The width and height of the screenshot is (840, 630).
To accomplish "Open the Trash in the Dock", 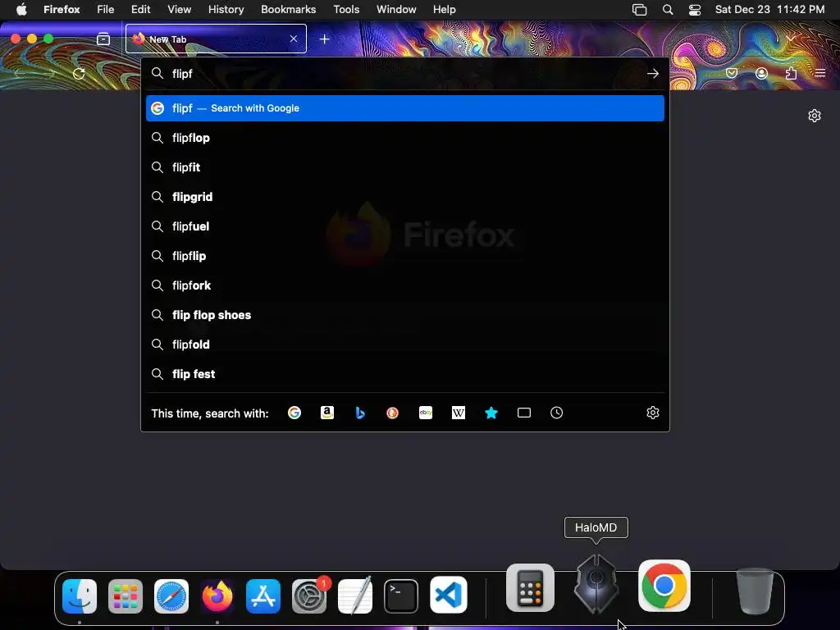I will [755, 591].
